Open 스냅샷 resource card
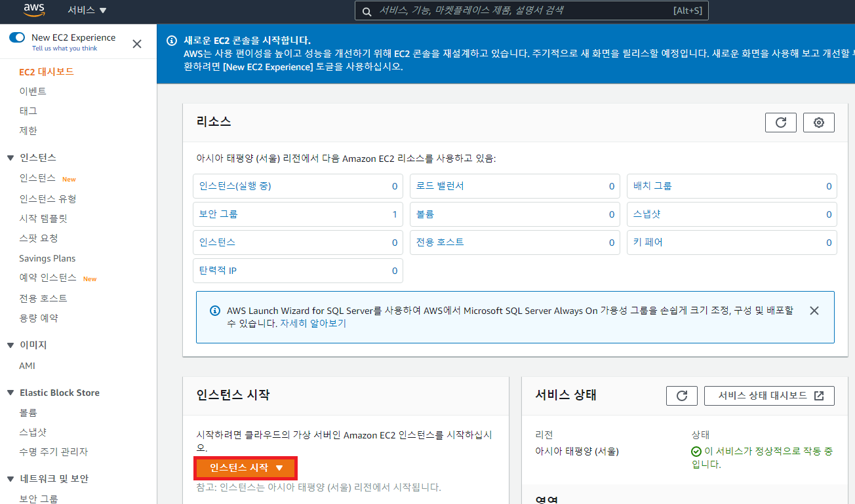This screenshot has height=504, width=855. [x=732, y=214]
